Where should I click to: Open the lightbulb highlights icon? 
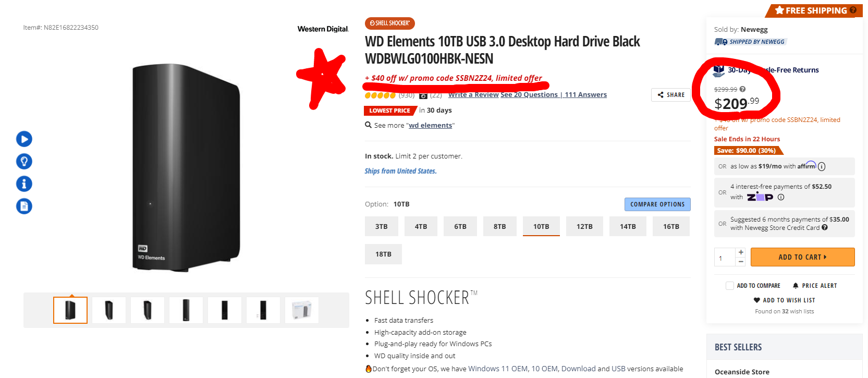click(x=24, y=162)
